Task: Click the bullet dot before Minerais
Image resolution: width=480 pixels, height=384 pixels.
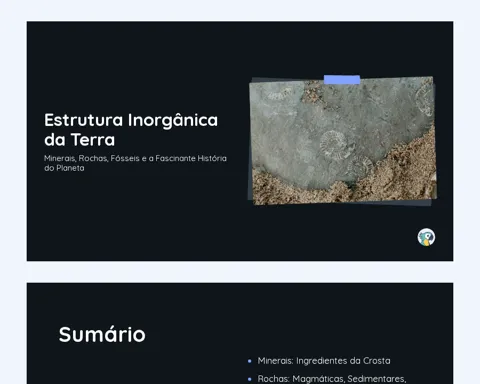Action: (250, 361)
